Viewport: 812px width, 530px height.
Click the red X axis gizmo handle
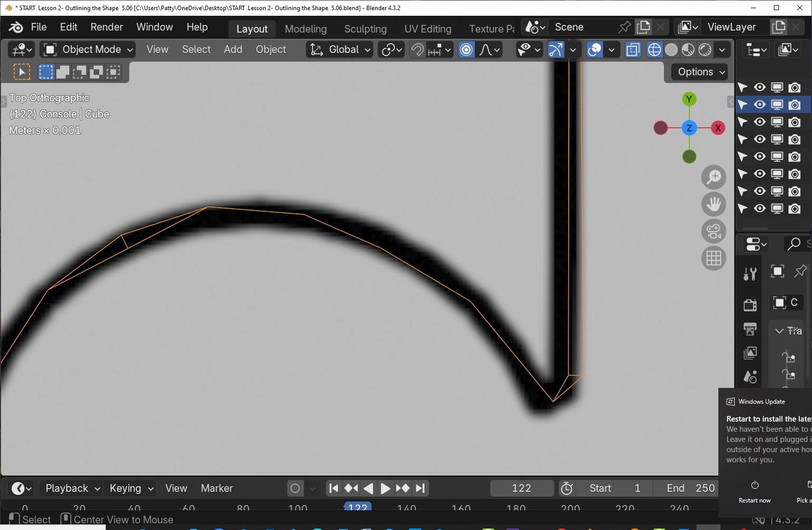pos(717,128)
